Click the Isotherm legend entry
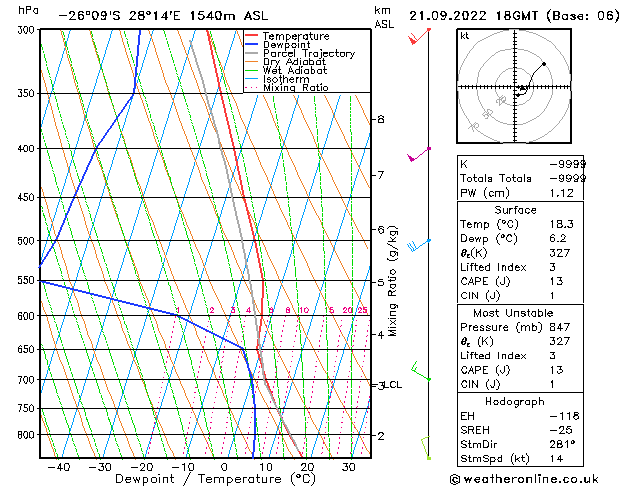 pyautogui.click(x=286, y=79)
